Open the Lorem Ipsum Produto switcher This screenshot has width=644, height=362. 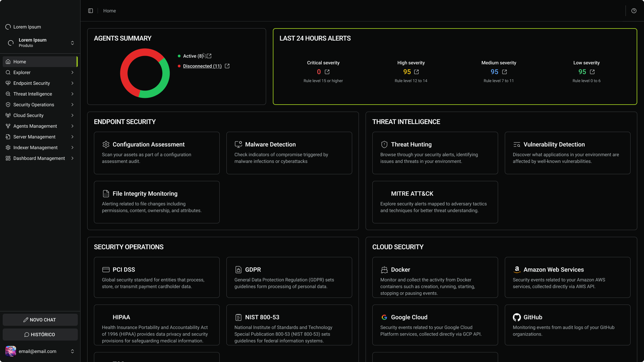[40, 43]
